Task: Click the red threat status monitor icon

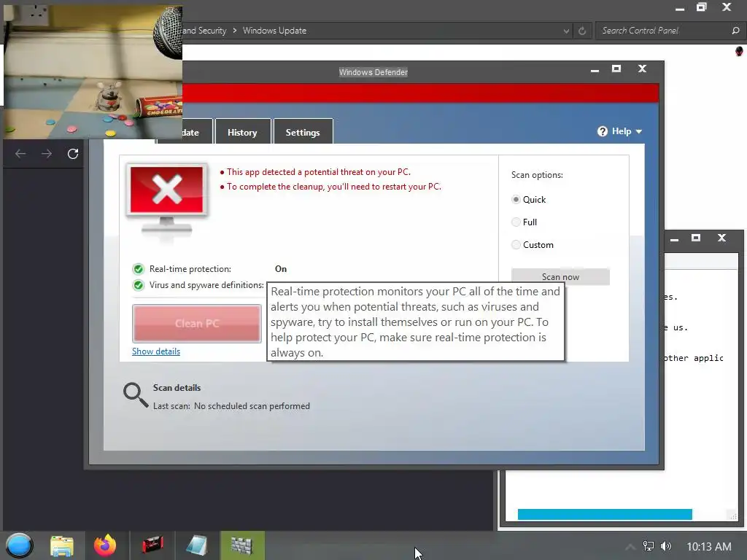Action: (x=167, y=200)
